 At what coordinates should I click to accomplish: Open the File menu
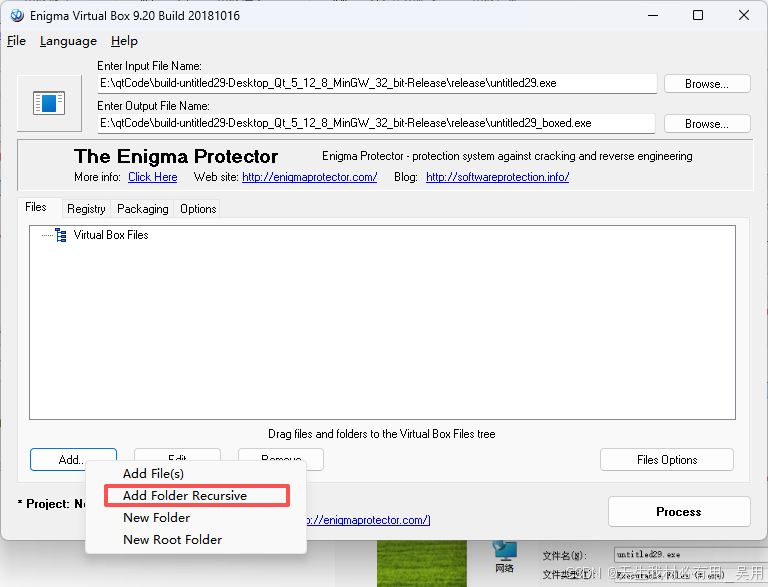[16, 41]
